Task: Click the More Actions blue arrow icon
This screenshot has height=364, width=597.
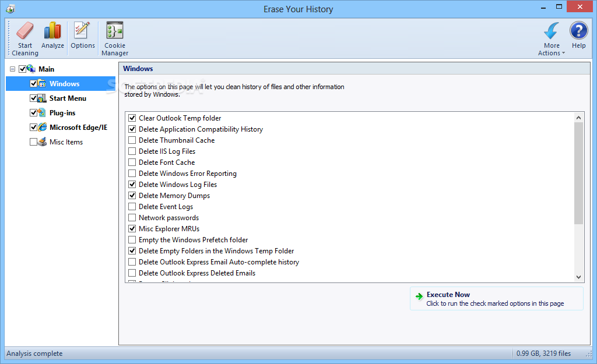Action: (x=552, y=30)
